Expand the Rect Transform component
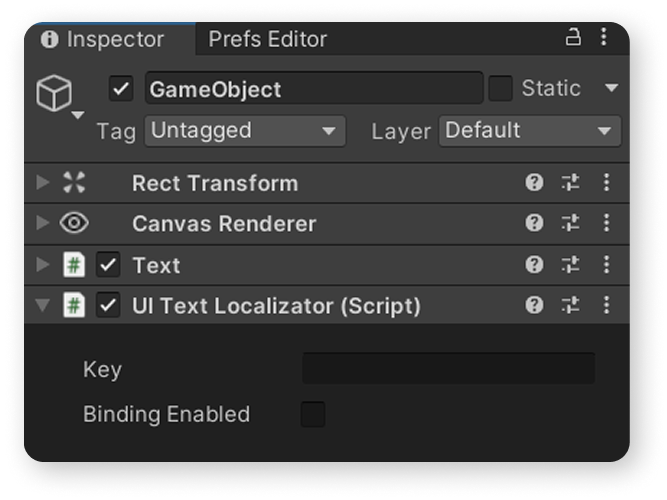 pyautogui.click(x=43, y=183)
